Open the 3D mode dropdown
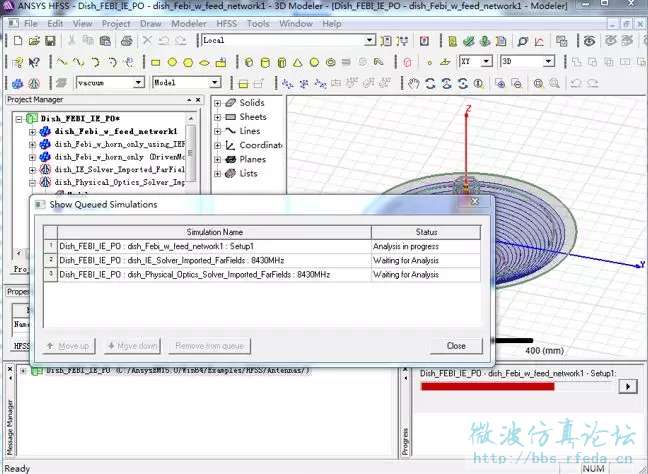The height and width of the screenshot is (474, 648). [x=548, y=62]
